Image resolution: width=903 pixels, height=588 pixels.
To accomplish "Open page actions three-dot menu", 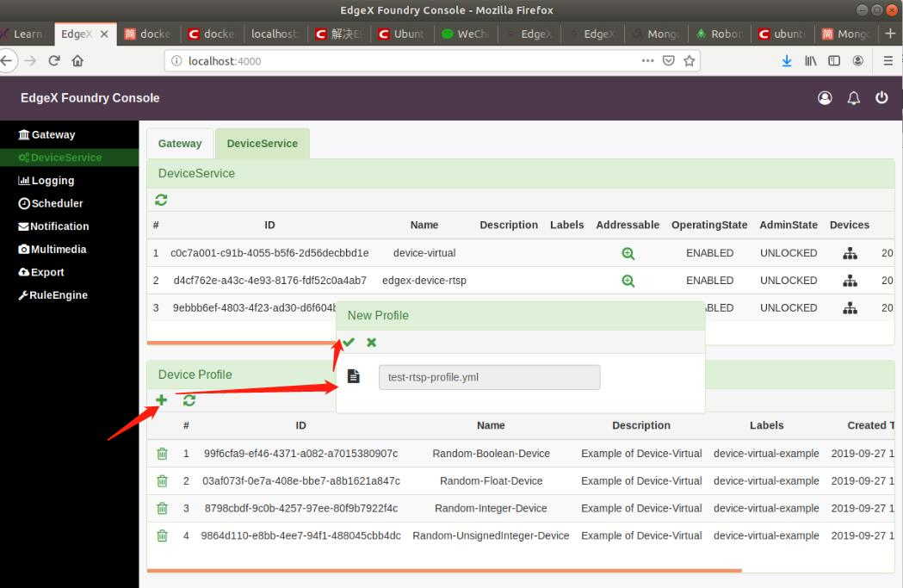I will click(x=648, y=60).
